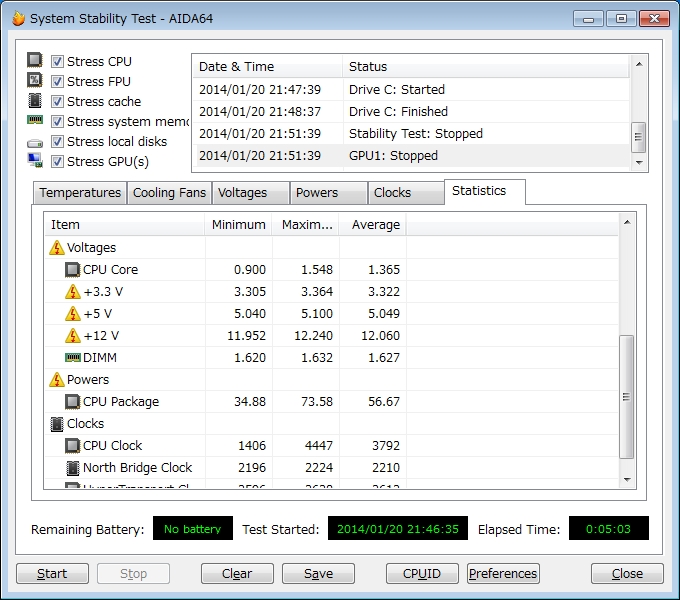Click the North Bridge Clock chip icon
The height and width of the screenshot is (600, 680).
(x=73, y=467)
